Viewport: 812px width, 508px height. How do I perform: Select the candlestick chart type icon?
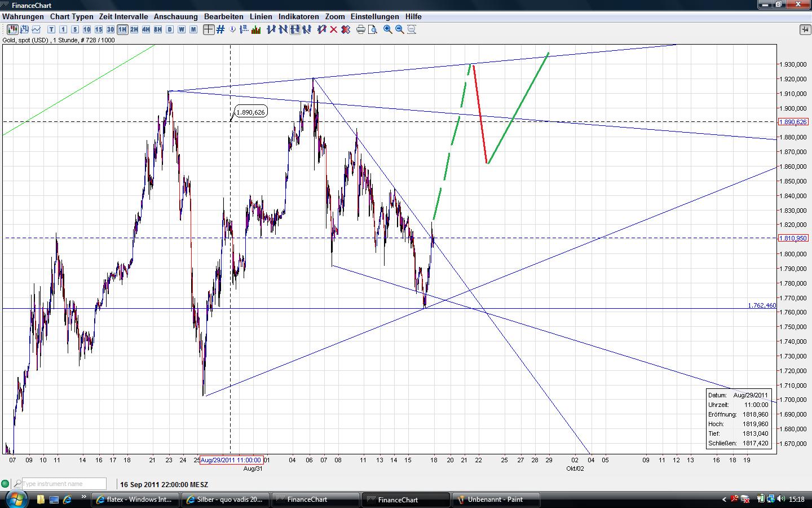coord(12,29)
